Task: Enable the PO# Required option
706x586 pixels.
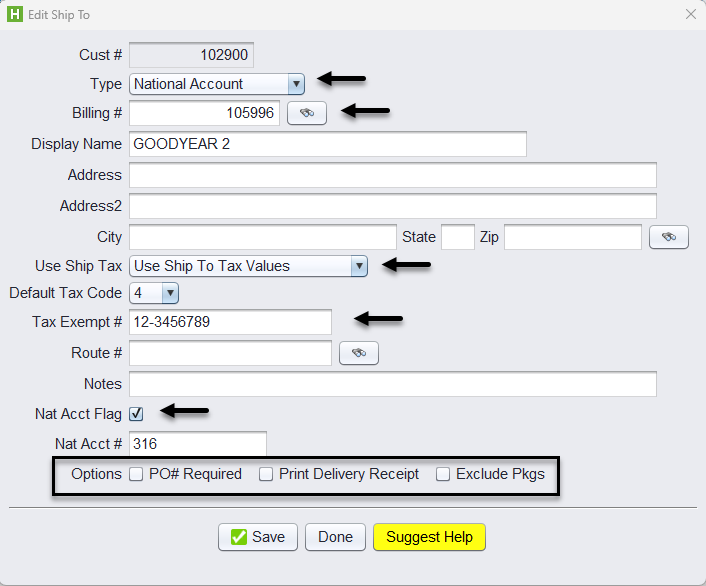Action: (137, 475)
